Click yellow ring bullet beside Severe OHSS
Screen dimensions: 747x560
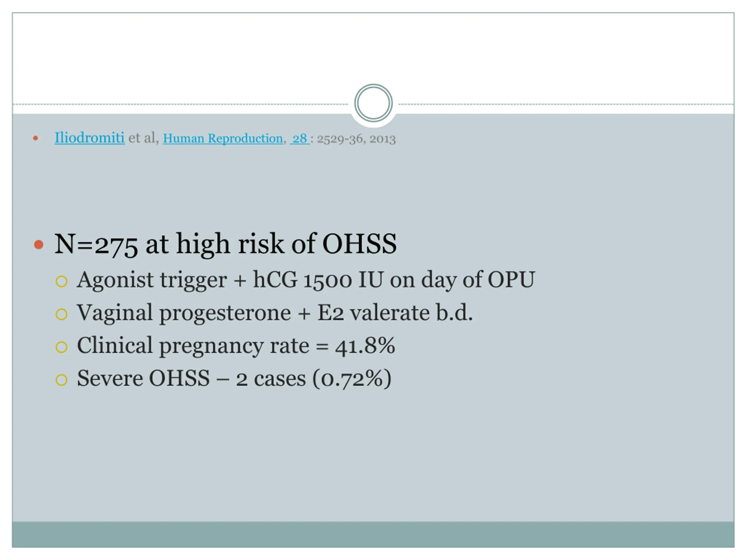[x=62, y=380]
